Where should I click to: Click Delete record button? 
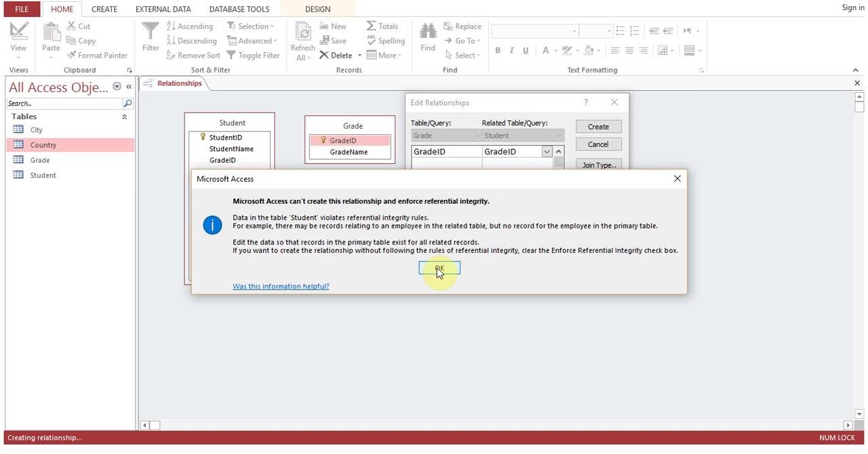tap(336, 56)
